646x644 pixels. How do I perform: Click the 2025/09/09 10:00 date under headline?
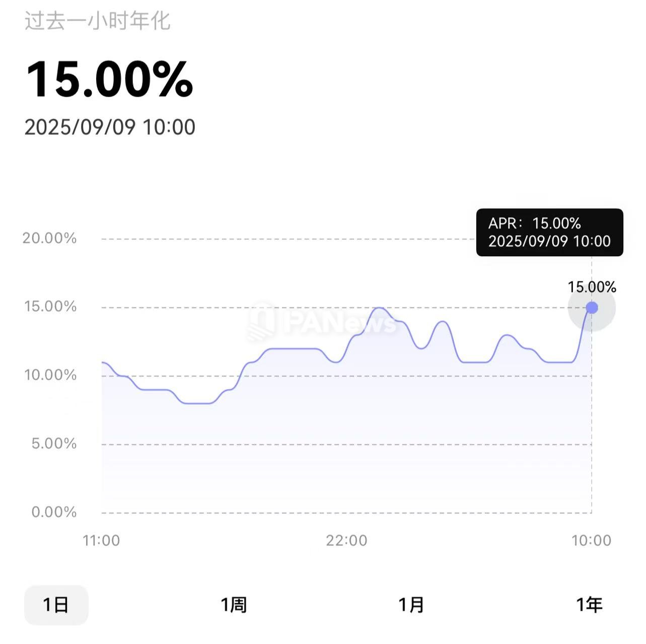click(x=110, y=127)
